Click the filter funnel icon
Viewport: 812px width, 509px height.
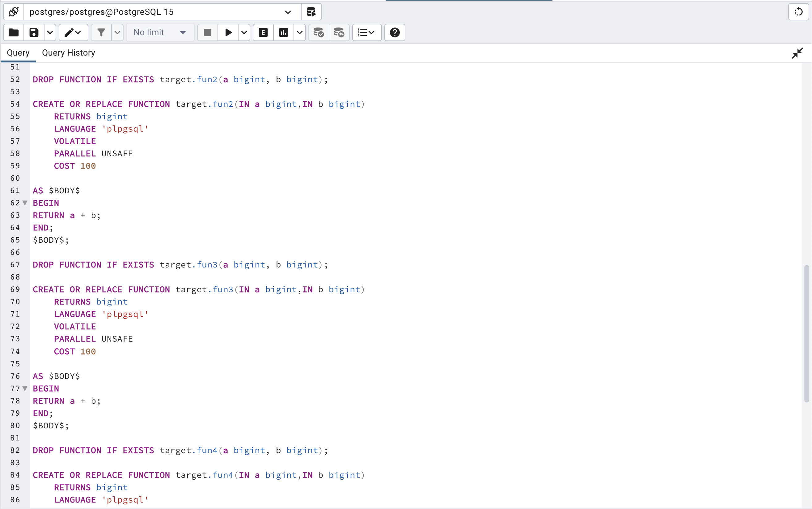click(101, 33)
